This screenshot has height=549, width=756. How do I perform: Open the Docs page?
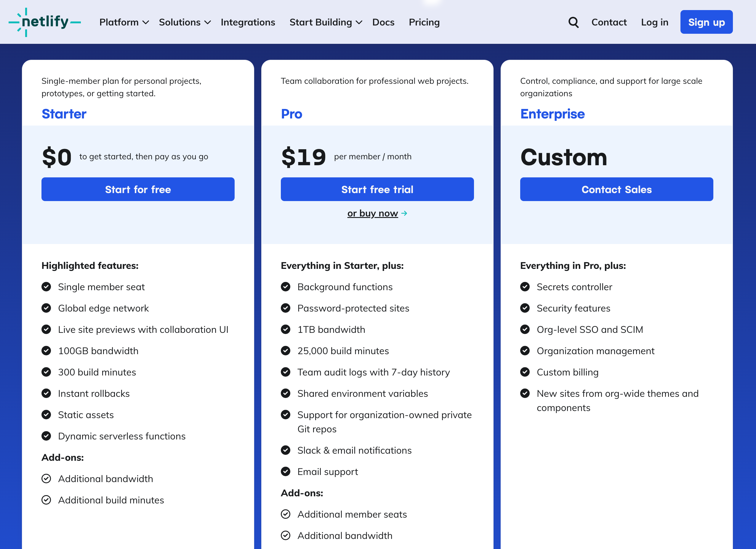coord(383,22)
